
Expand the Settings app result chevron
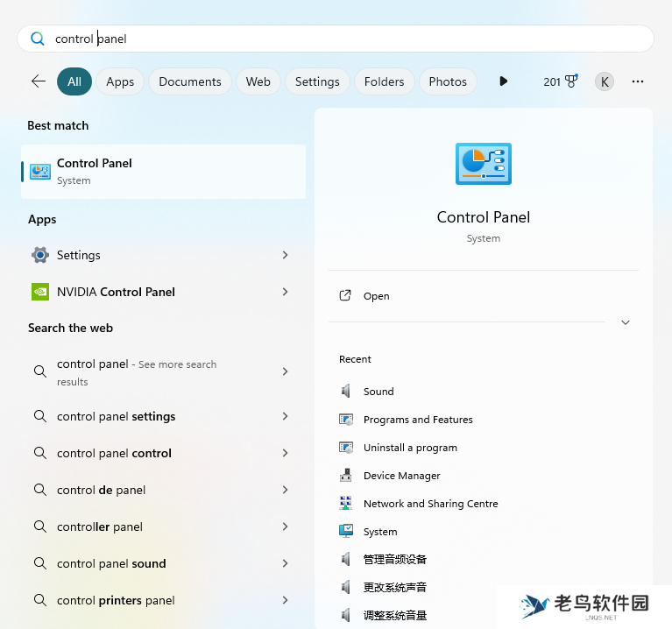coord(285,255)
